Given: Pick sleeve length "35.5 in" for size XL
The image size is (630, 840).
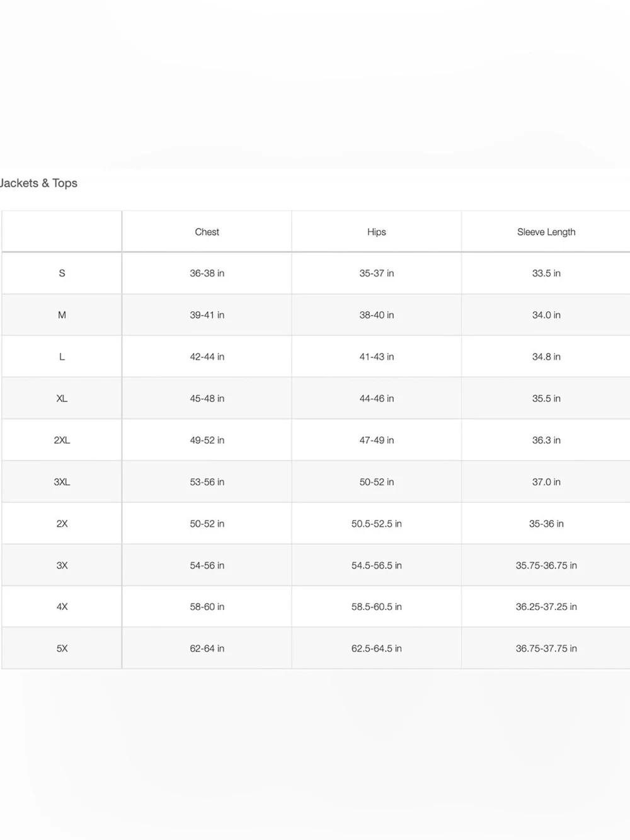Looking at the screenshot, I should click(x=546, y=398).
